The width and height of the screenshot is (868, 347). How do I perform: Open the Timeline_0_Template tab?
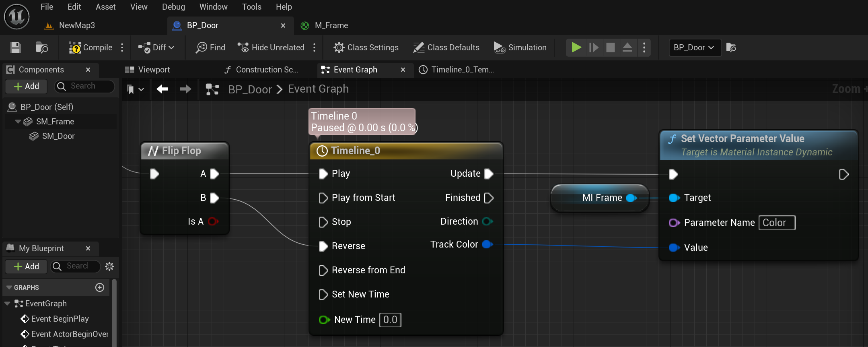[x=457, y=70]
